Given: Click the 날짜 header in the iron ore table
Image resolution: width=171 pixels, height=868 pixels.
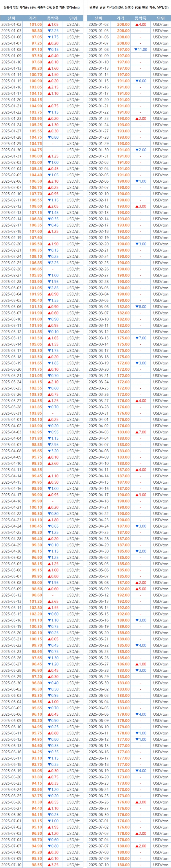Looking at the screenshot, I should click(x=11, y=18).
